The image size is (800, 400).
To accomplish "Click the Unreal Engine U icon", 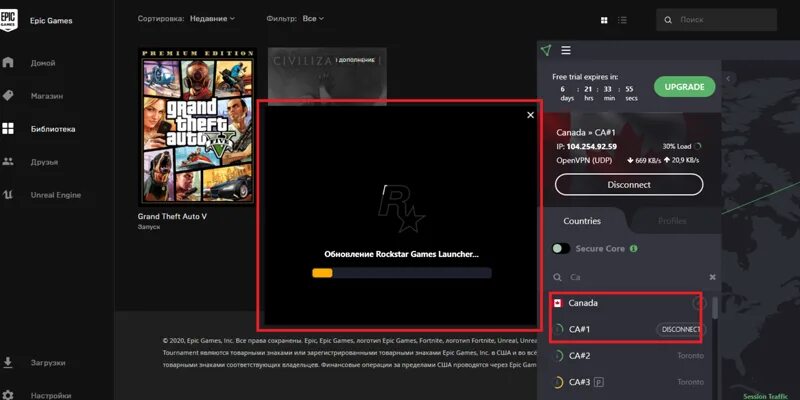I will 8,194.
